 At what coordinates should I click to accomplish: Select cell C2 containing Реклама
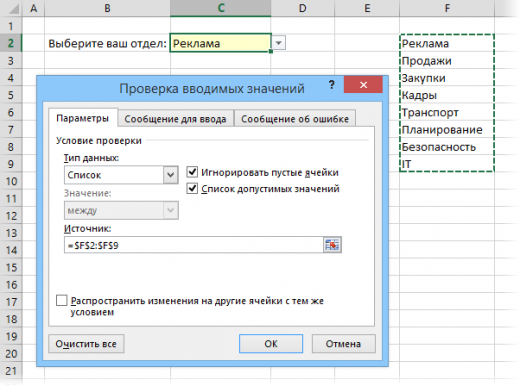(221, 43)
